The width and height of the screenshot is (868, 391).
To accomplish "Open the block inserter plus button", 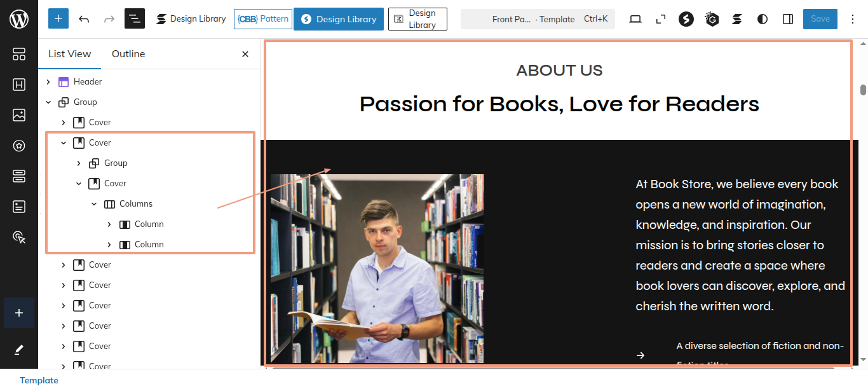I will coord(58,19).
